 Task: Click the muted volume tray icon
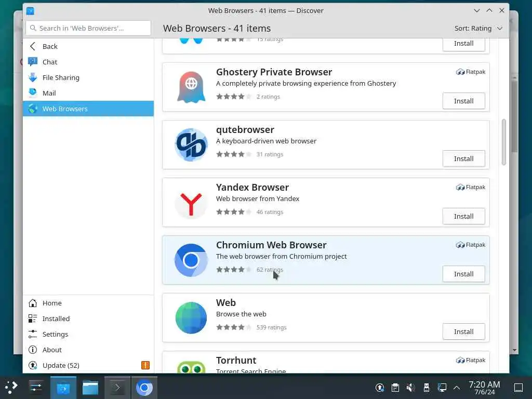410,388
